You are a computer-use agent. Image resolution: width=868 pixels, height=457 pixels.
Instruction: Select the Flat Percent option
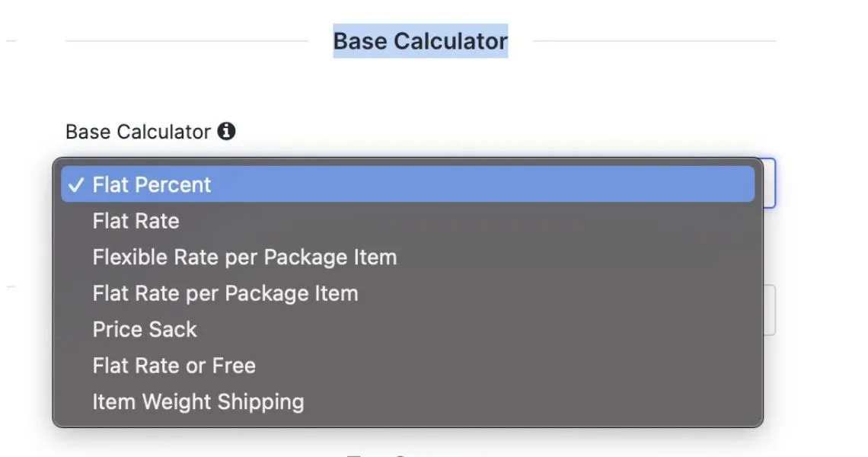407,184
